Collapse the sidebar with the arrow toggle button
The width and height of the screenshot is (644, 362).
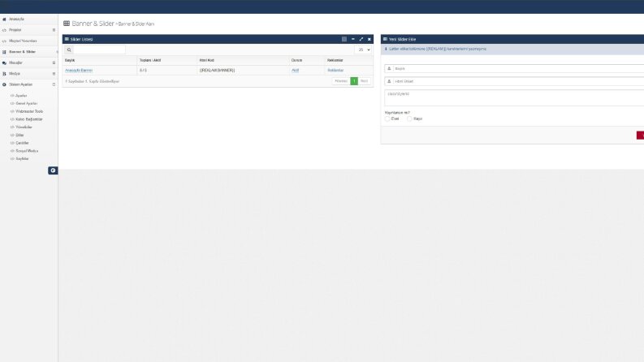coord(53,170)
